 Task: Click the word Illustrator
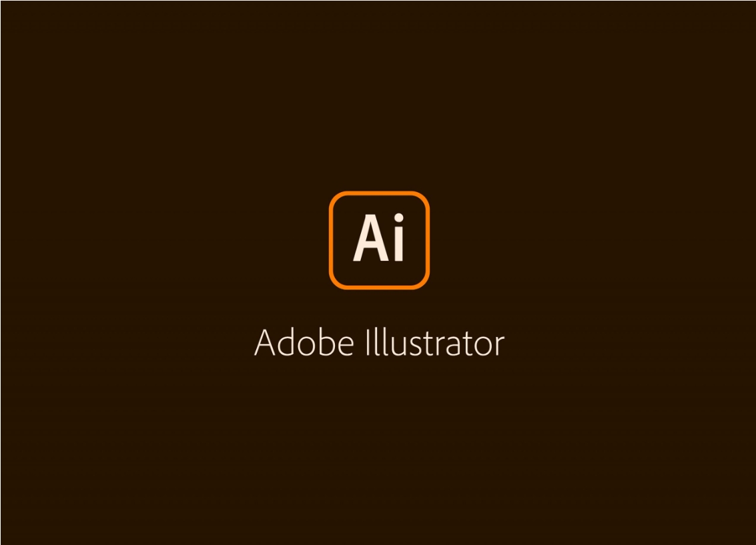click(x=435, y=342)
